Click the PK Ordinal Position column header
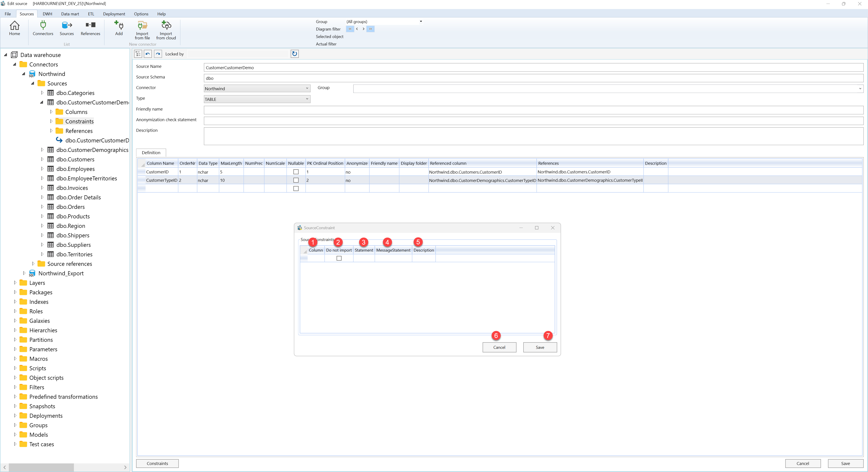This screenshot has width=868, height=472. tap(325, 163)
